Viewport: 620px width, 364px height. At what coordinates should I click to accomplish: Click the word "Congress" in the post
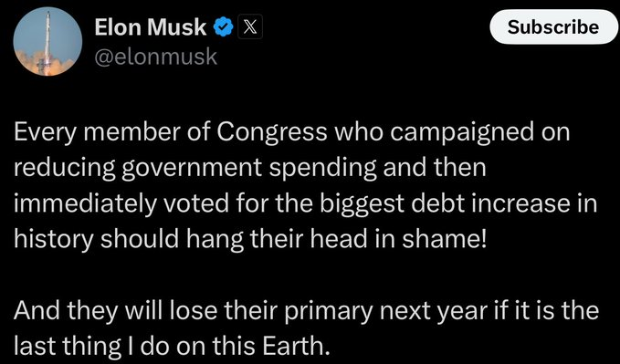tap(272, 133)
